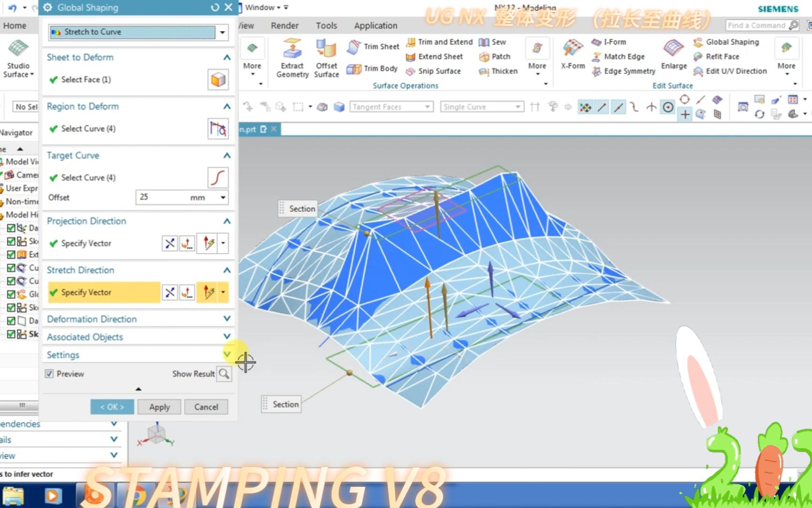Open Global Shaping from ribbon
The width and height of the screenshot is (812, 508).
tap(726, 42)
